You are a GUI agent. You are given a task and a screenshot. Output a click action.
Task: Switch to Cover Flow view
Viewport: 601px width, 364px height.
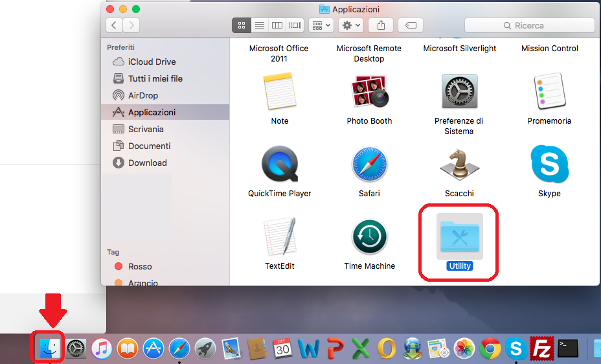point(295,25)
